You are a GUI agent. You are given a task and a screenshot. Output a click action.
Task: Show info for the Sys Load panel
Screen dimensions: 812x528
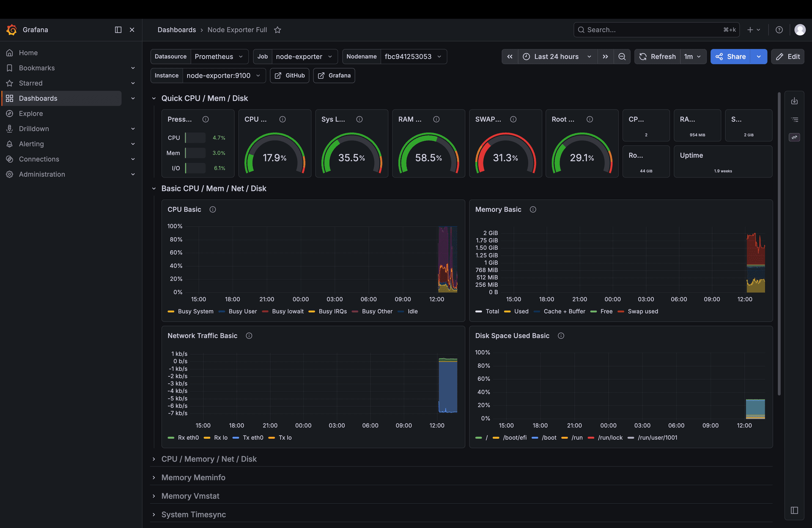tap(359, 120)
